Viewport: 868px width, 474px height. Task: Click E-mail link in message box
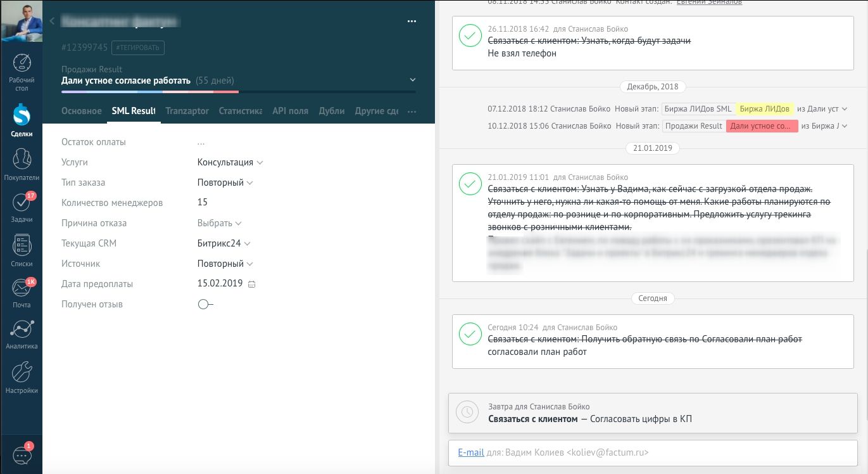471,452
